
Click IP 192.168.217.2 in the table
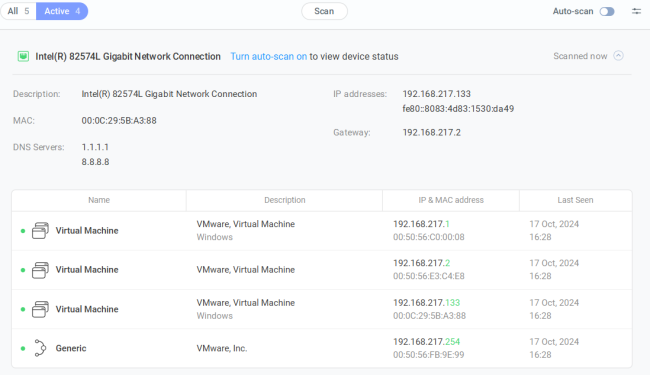point(422,263)
